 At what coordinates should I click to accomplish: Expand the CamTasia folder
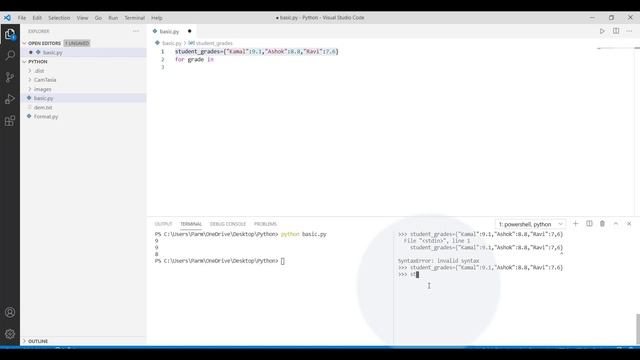pyautogui.click(x=30, y=80)
